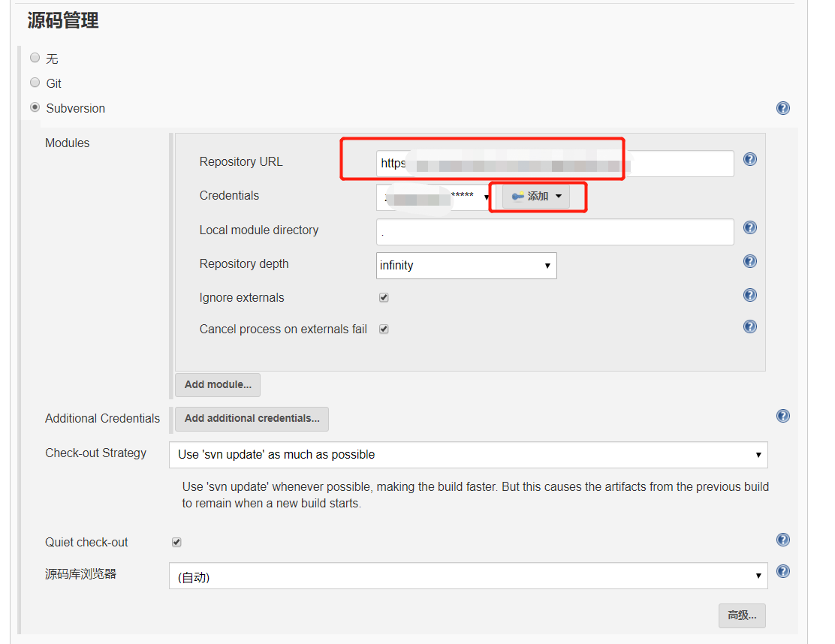Viewport: 835px width, 644px height.
Task: Click the Add module... button
Action: [217, 384]
